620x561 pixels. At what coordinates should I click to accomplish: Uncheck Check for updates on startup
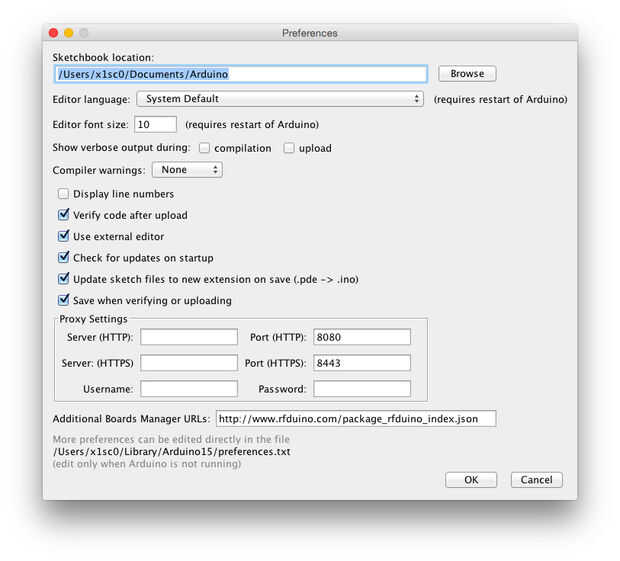click(x=63, y=257)
